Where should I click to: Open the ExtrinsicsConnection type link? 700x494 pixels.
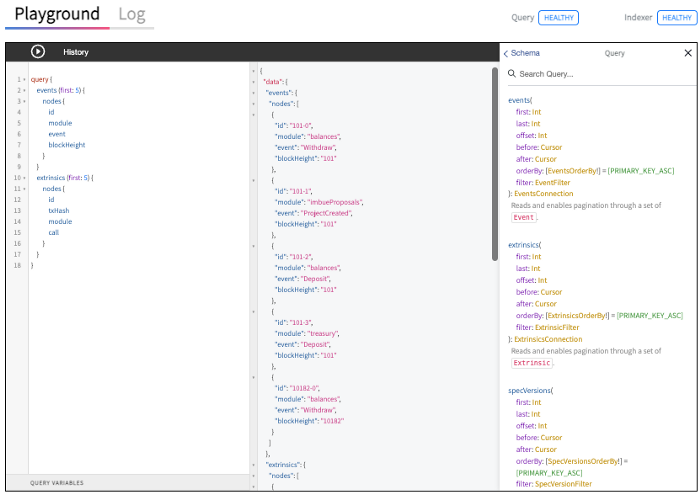548,340
